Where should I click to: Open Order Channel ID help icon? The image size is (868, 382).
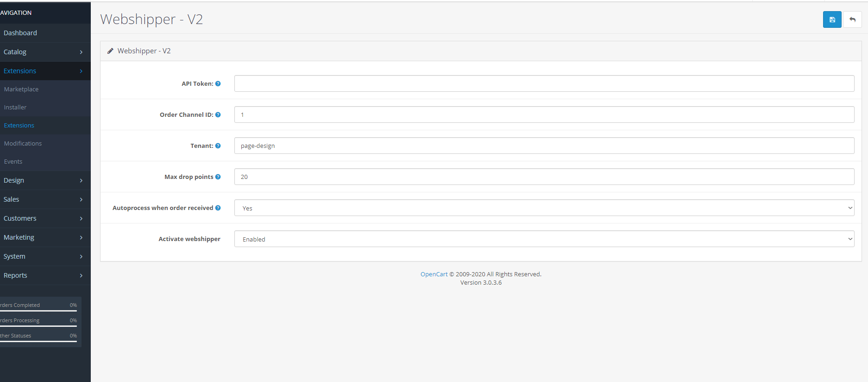[x=218, y=115]
